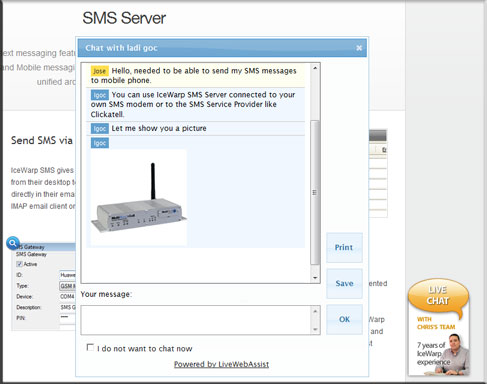Click the Type field in SMS Gateway image
Screen dimensions: 487x384
[67, 286]
